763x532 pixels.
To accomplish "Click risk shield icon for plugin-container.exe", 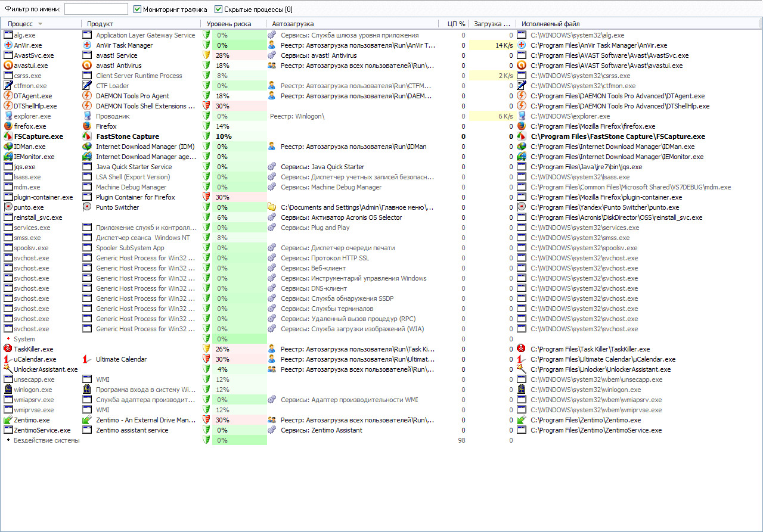I will click(207, 197).
